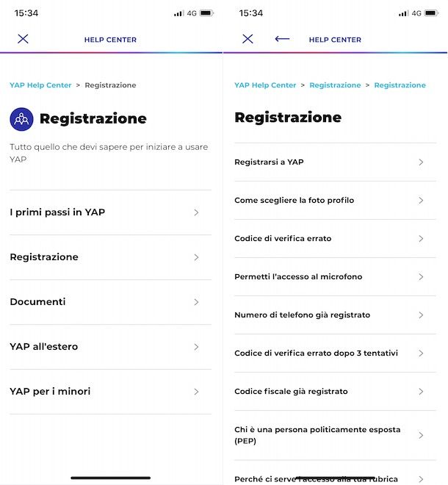Click the chevron next to Documenti
The image size is (448, 485).
[196, 302]
